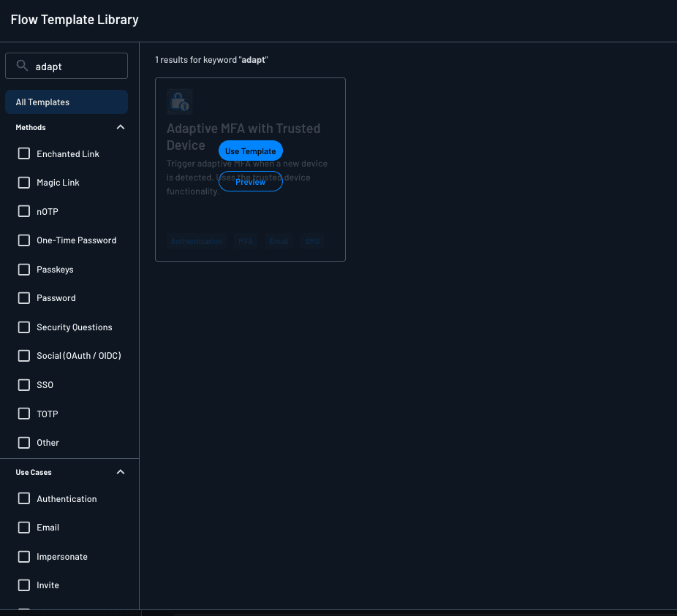The height and width of the screenshot is (616, 677).
Task: Enable the TOTP filter
Action: pyautogui.click(x=24, y=414)
